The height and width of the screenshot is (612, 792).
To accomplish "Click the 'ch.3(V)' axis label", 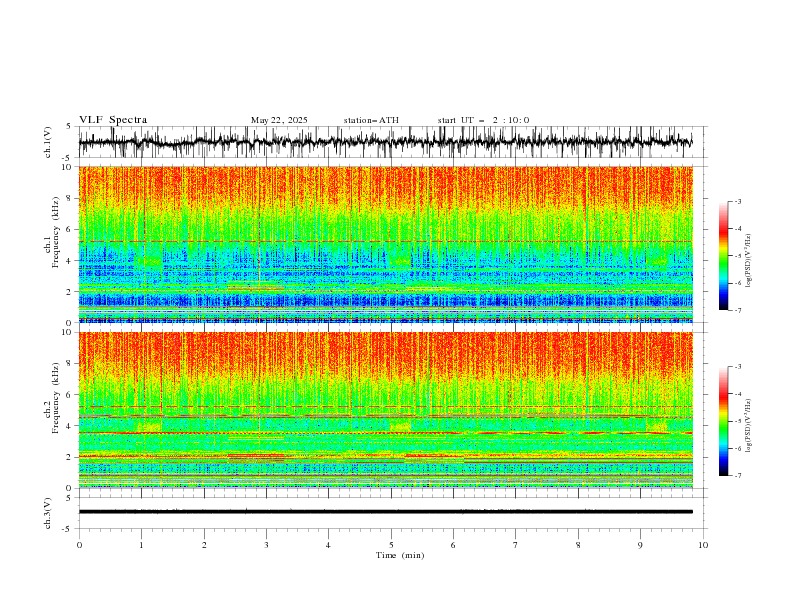I will pos(48,513).
